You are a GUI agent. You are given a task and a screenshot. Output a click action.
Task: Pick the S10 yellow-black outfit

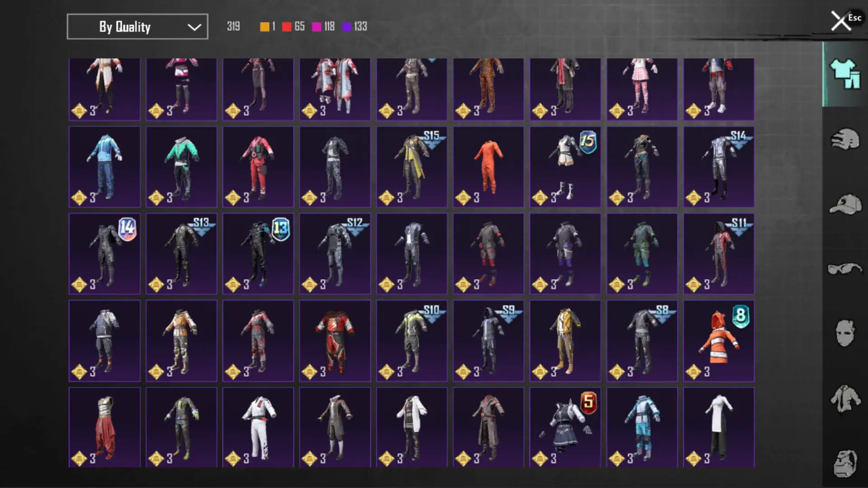pos(411,341)
